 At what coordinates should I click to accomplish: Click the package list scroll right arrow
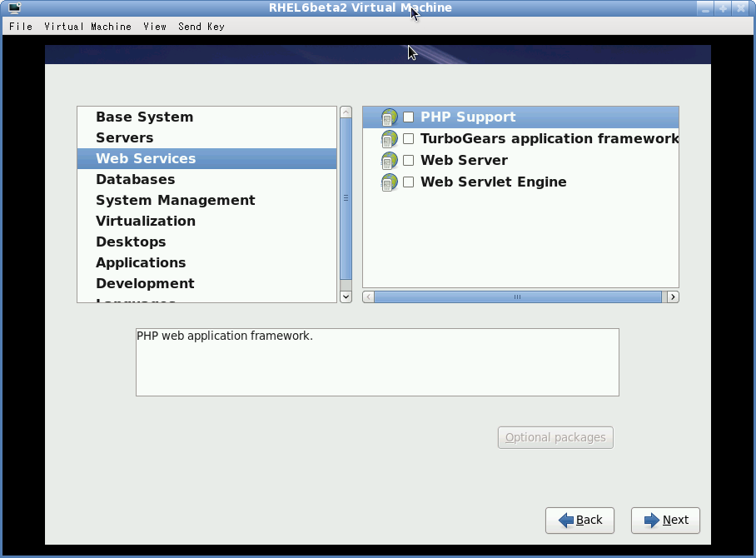coord(673,297)
